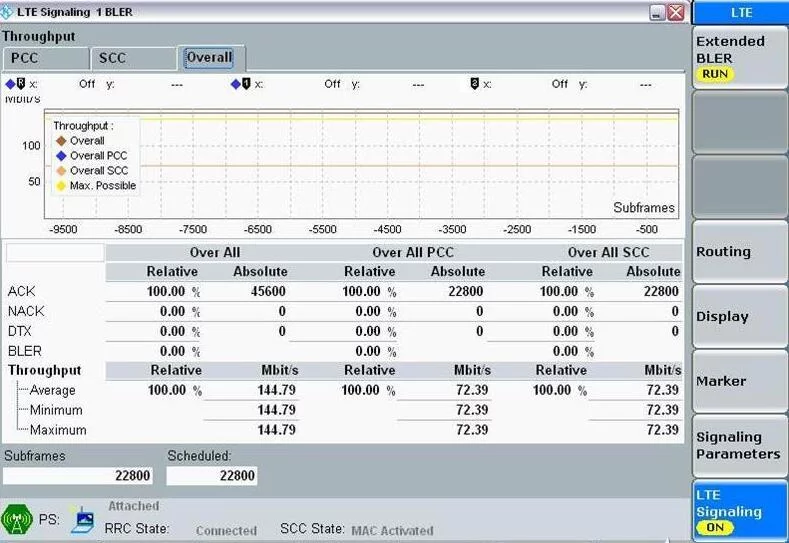Click the marker 2 icon
The width and height of the screenshot is (789, 543).
click(x=474, y=84)
